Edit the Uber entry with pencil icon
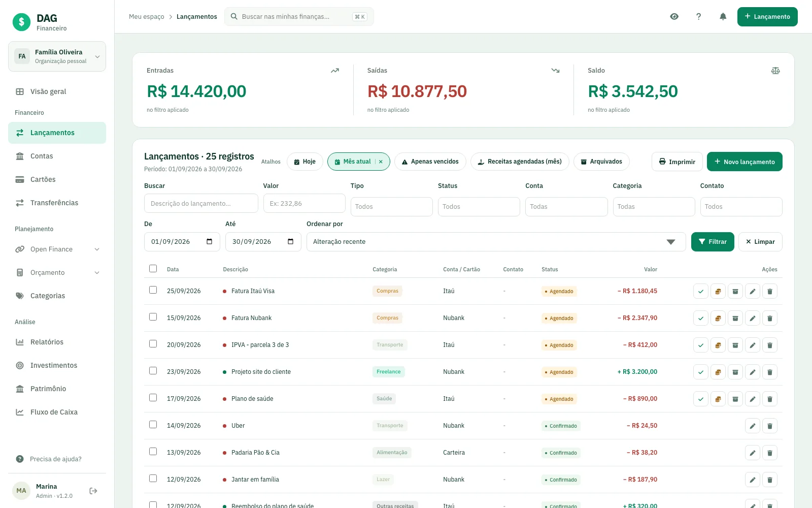Image resolution: width=812 pixels, height=508 pixels. point(753,426)
